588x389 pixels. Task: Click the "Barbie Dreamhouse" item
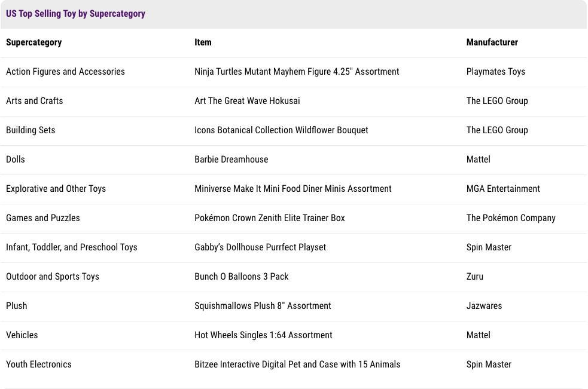tap(231, 160)
